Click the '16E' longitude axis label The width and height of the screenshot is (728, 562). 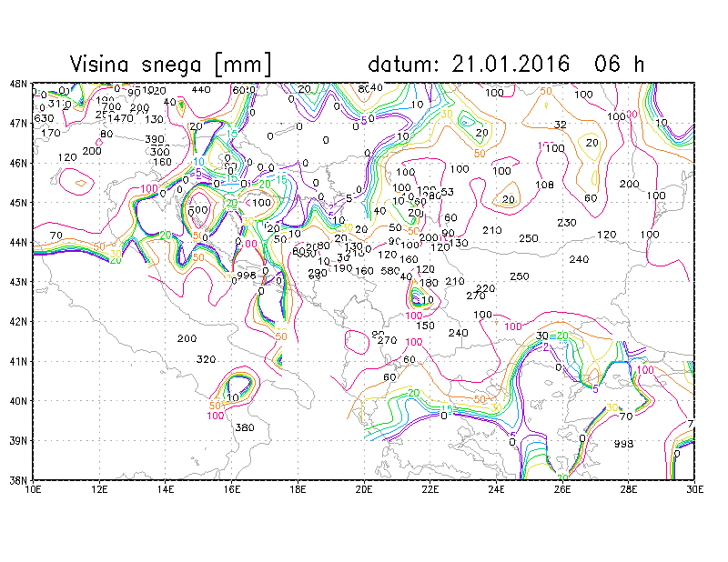click(232, 489)
